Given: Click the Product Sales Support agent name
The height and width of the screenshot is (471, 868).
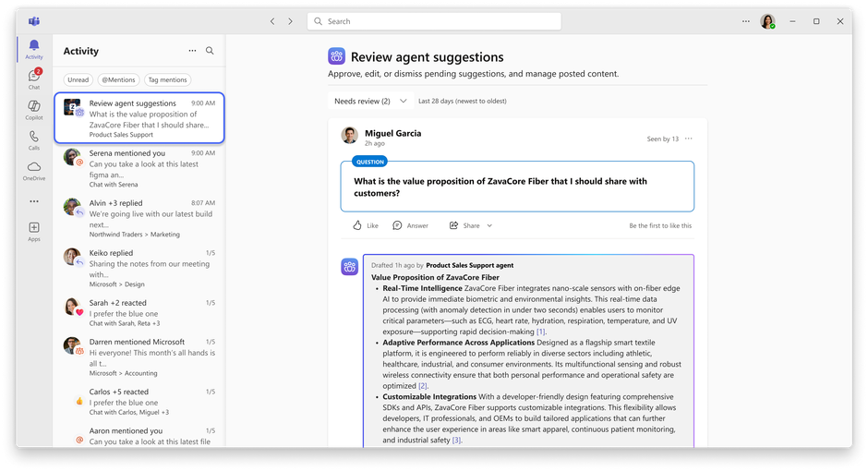Looking at the screenshot, I should pyautogui.click(x=469, y=265).
